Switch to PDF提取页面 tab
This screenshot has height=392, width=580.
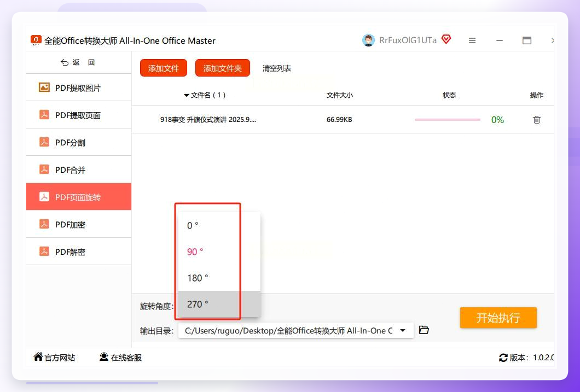point(79,115)
